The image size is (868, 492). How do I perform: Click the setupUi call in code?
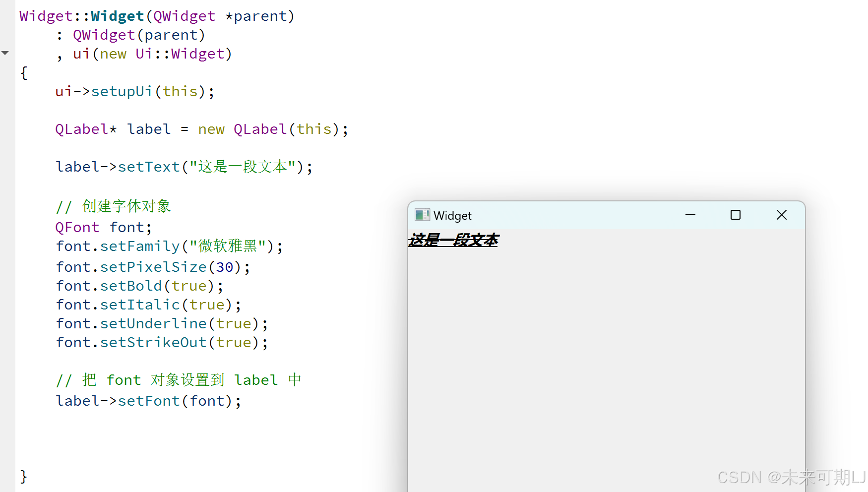click(x=122, y=91)
